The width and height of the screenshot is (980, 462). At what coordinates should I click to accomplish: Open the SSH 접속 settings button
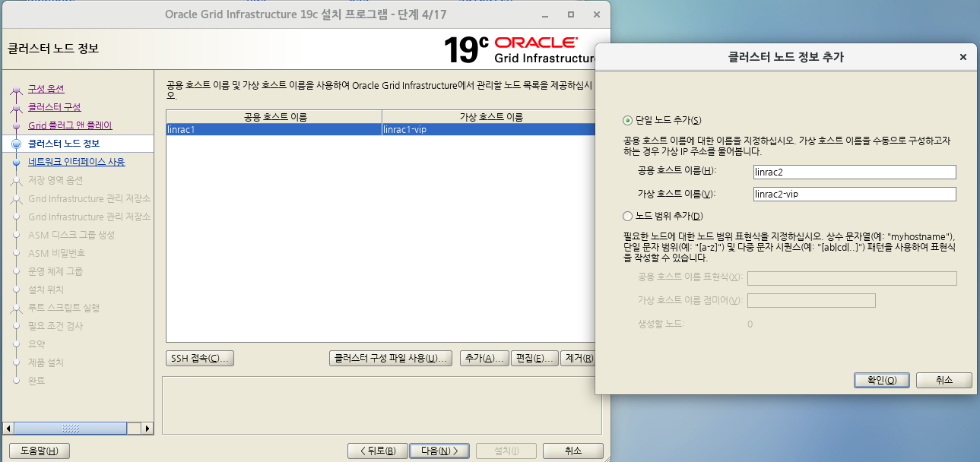click(200, 358)
